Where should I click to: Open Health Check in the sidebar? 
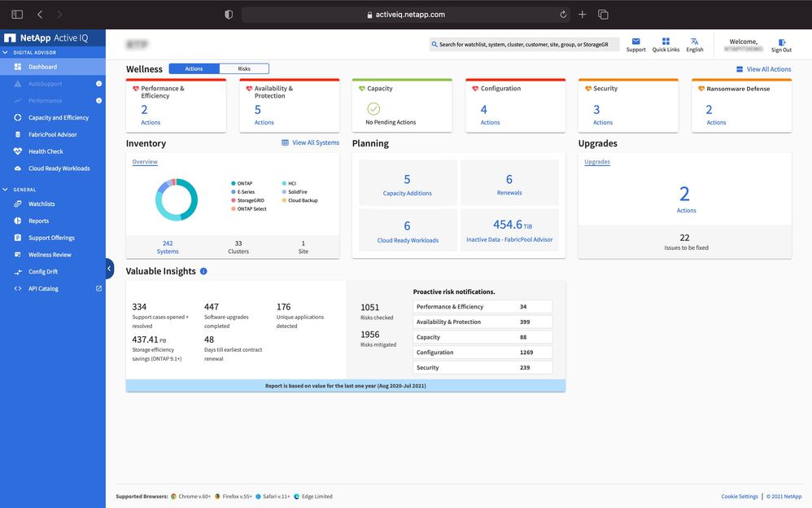click(x=46, y=151)
